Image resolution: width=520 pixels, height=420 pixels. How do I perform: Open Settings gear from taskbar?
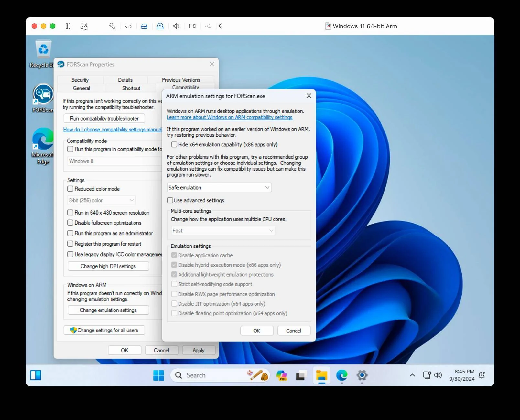click(x=362, y=375)
